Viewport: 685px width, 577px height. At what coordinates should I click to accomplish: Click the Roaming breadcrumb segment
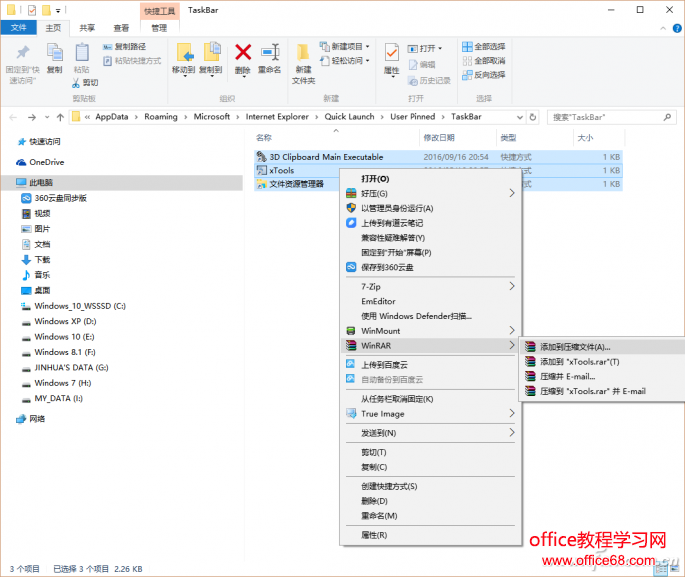(161, 117)
